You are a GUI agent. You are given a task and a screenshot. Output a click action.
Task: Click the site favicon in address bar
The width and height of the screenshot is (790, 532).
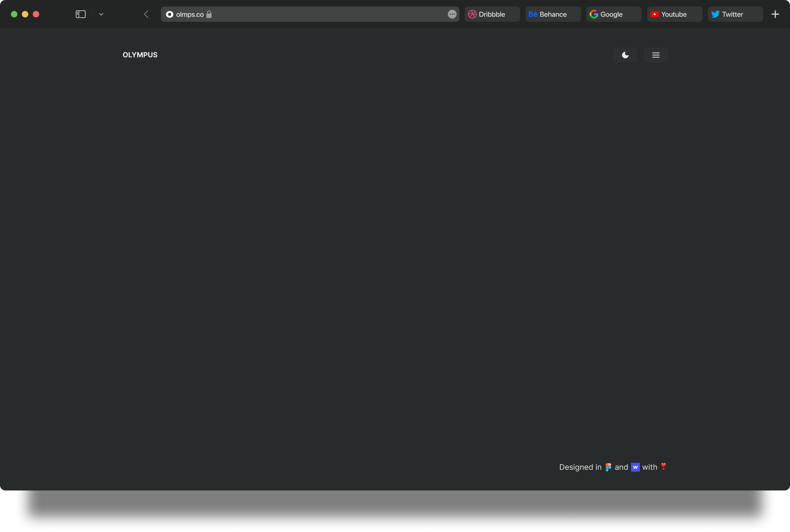click(170, 14)
